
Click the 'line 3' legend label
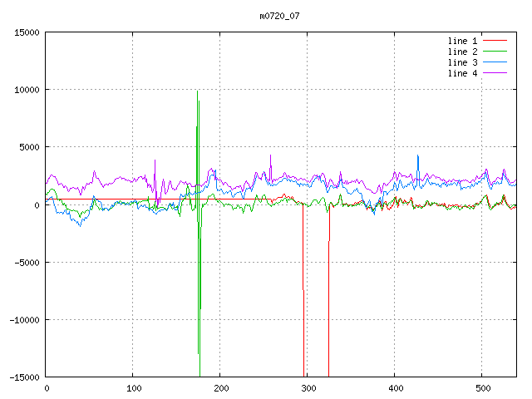coord(463,62)
